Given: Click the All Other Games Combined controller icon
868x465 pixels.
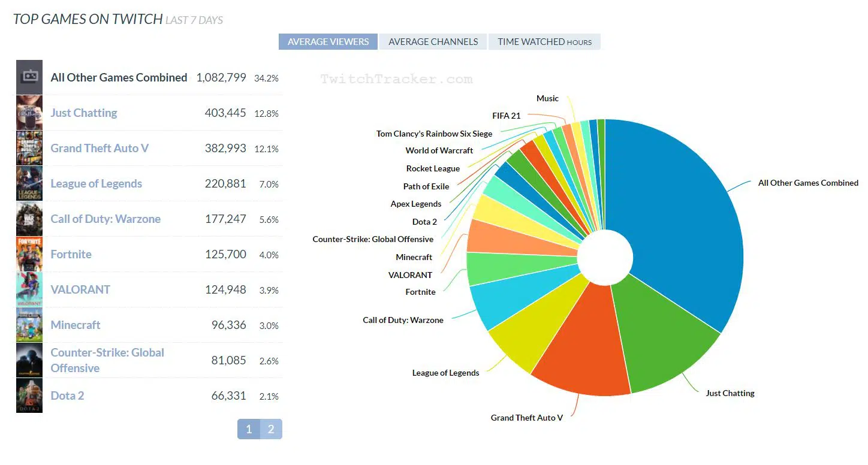Looking at the screenshot, I should 29,77.
